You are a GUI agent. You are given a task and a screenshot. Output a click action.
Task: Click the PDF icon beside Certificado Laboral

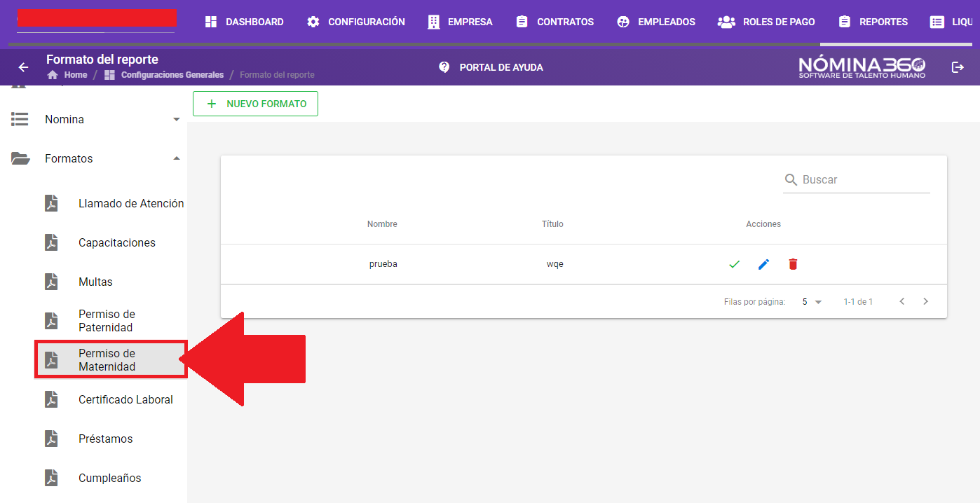(51, 399)
